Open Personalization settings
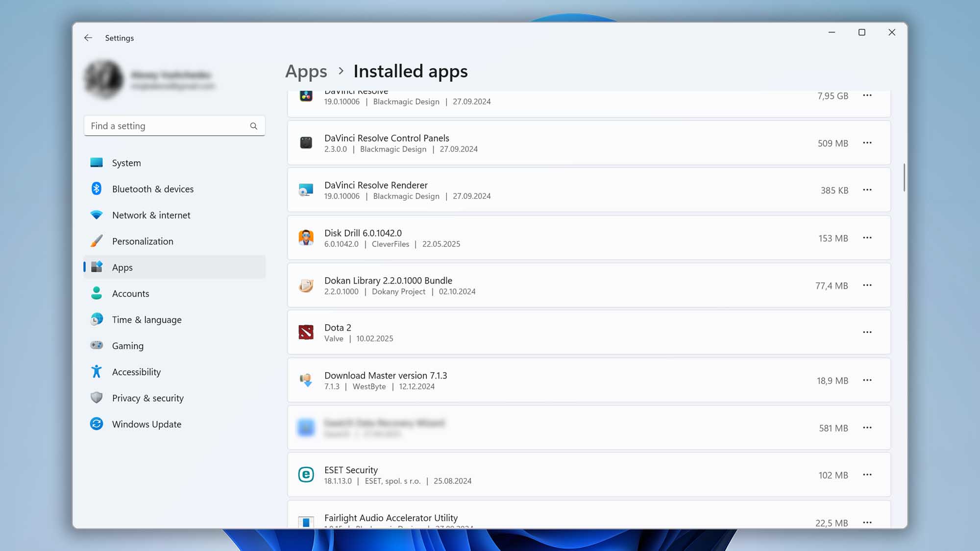The height and width of the screenshot is (551, 980). tap(174, 241)
